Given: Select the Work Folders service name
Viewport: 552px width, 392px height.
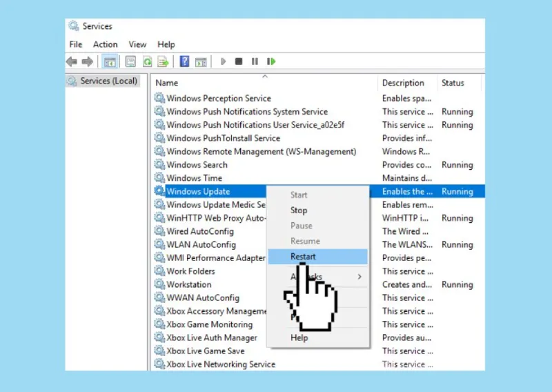Looking at the screenshot, I should [x=190, y=271].
